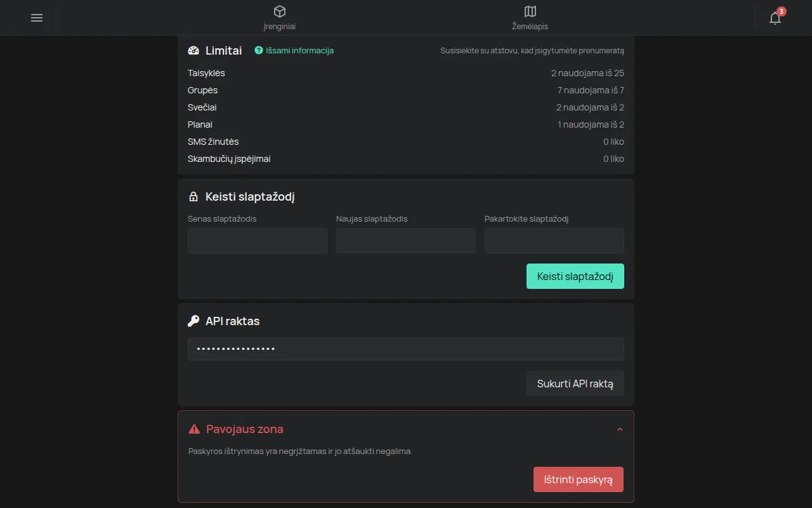Focus the Pakartokite slaptažodį field

(x=554, y=241)
